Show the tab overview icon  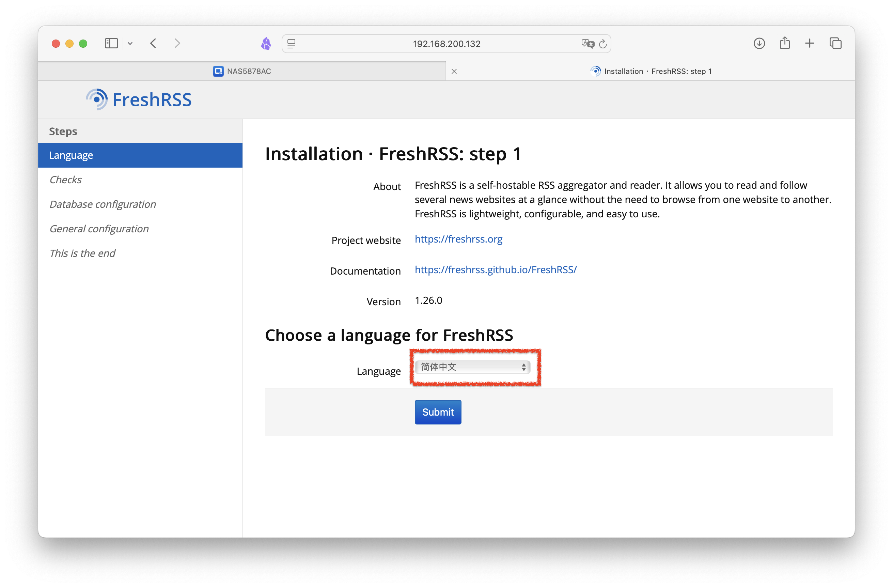[835, 44]
